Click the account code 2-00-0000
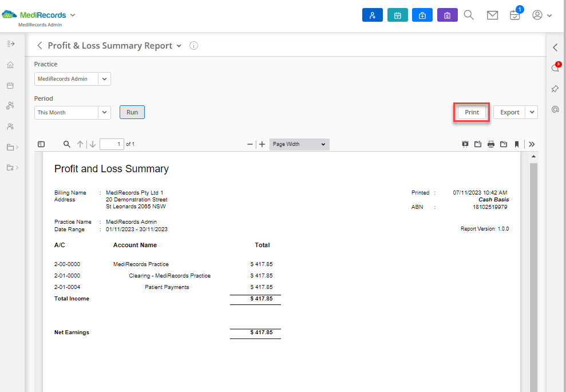566x392 pixels. (67, 264)
